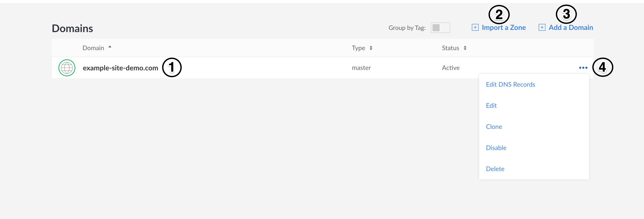Click the plus icon beside Import a Zone

point(475,27)
